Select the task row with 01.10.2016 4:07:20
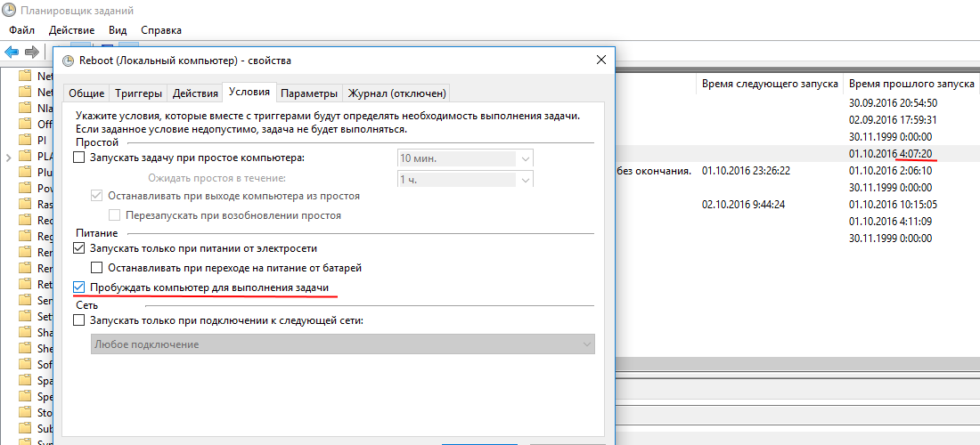 [891, 154]
